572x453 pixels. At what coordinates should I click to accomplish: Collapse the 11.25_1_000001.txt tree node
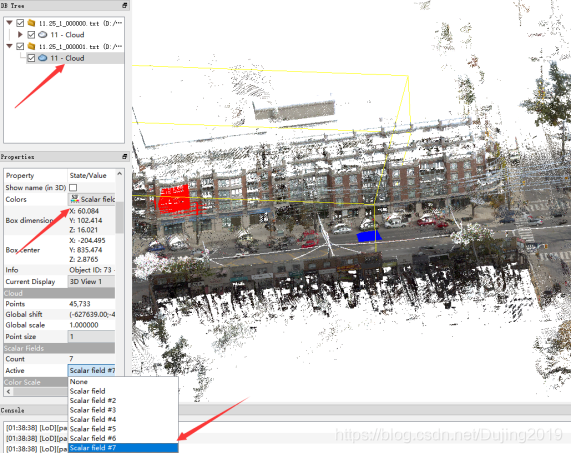(x=9, y=46)
